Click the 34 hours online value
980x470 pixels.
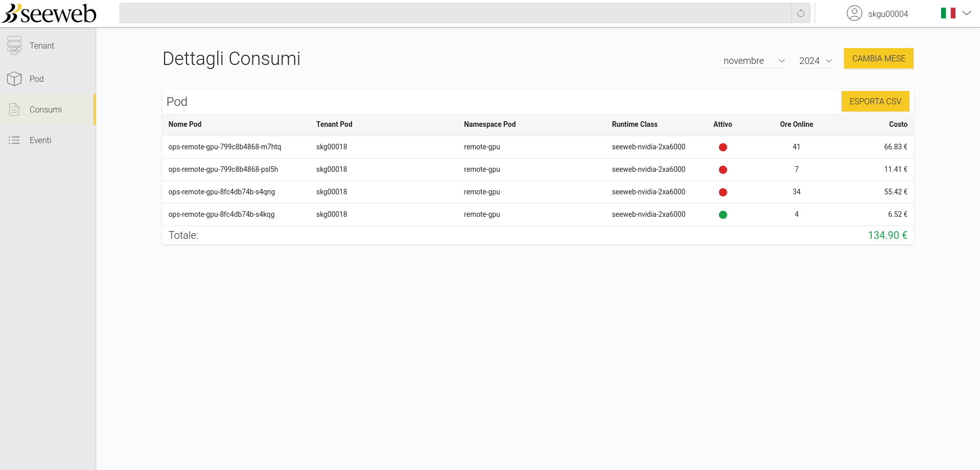[x=796, y=192]
